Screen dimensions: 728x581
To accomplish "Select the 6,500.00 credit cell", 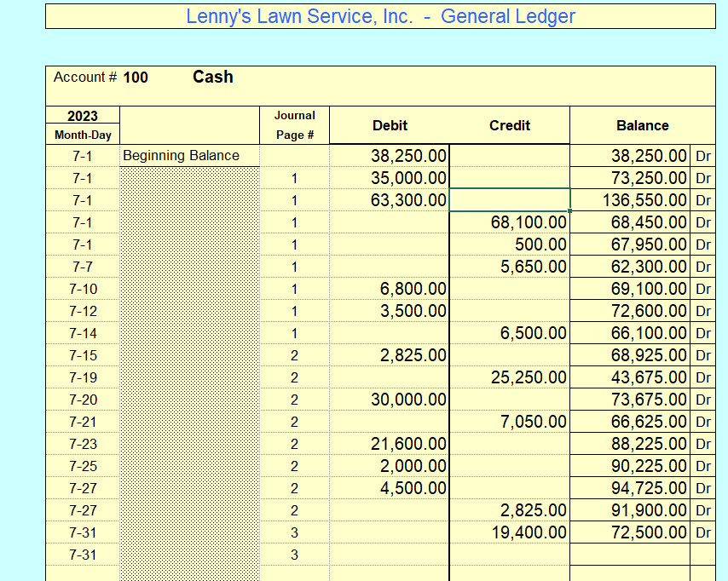I will 509,333.
